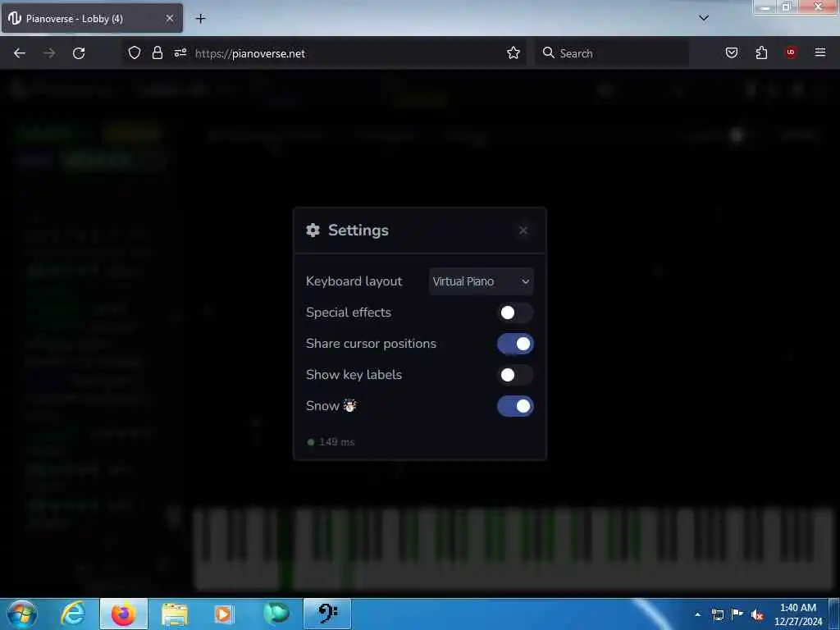The height and width of the screenshot is (630, 840).
Task: Close the Settings dialog
Action: click(x=523, y=231)
